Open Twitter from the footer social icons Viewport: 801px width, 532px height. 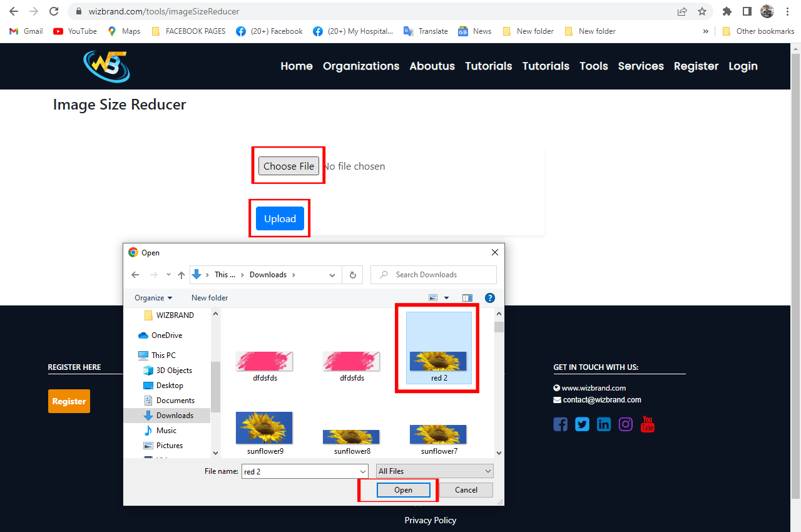point(582,424)
